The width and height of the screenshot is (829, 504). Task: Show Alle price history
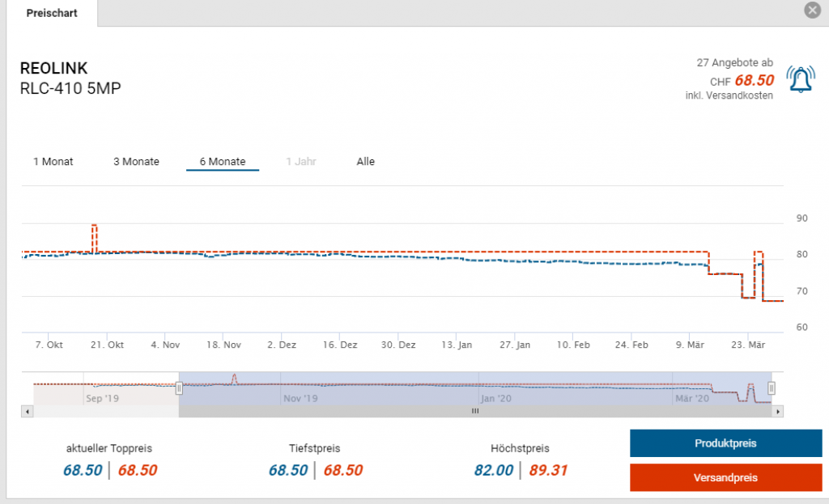click(x=366, y=162)
